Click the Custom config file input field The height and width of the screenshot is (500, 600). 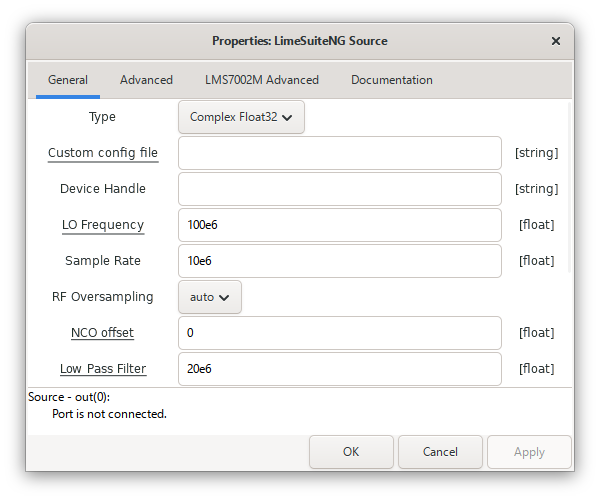pyautogui.click(x=339, y=153)
